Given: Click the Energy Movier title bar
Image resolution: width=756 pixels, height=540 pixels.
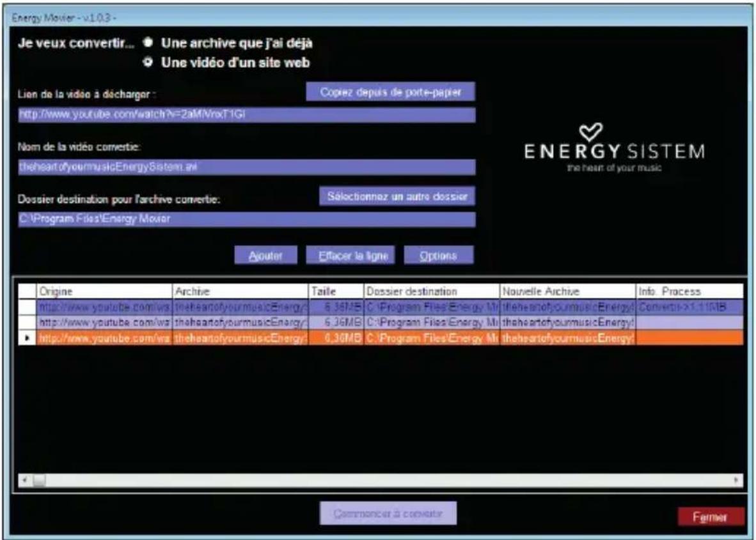Looking at the screenshot, I should click(256, 11).
